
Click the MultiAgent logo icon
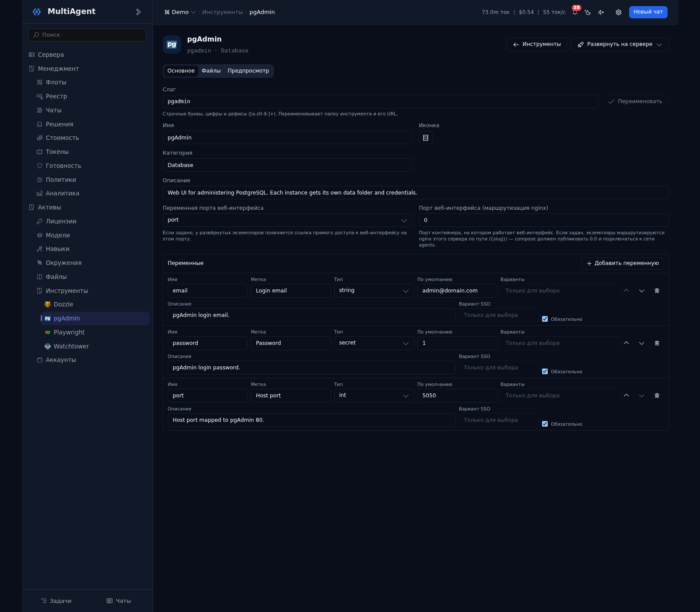click(x=37, y=12)
